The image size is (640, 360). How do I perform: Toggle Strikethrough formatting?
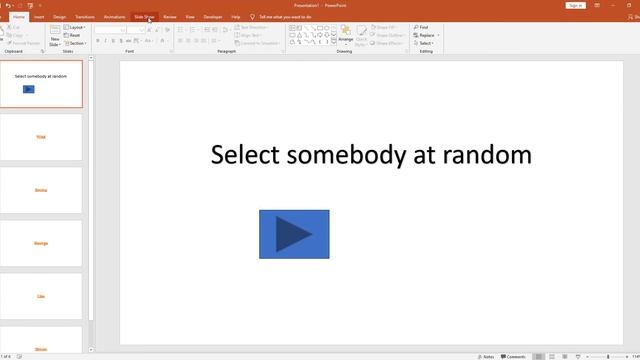(129, 41)
